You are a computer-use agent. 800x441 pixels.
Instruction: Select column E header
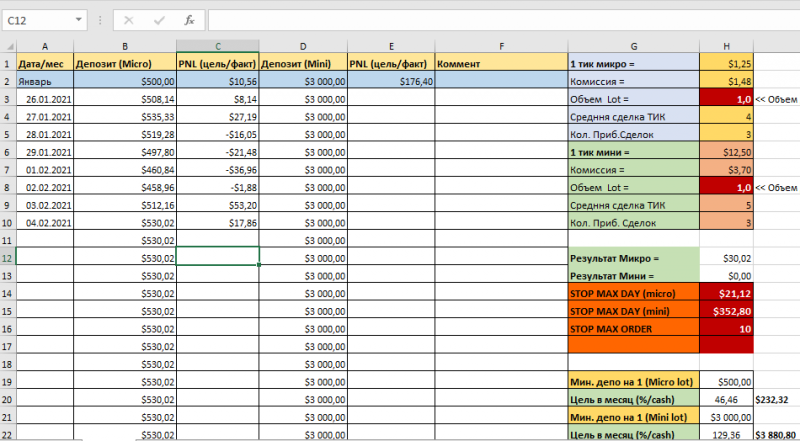[x=391, y=46]
